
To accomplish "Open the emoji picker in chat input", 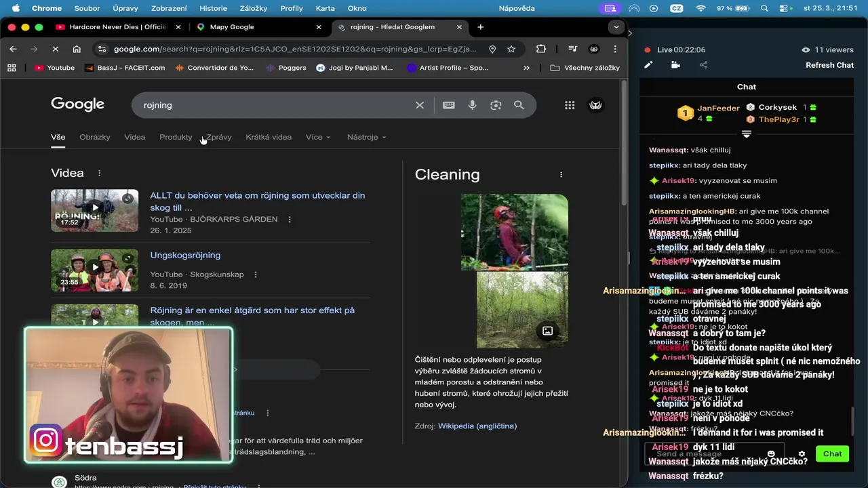I will click(x=771, y=454).
